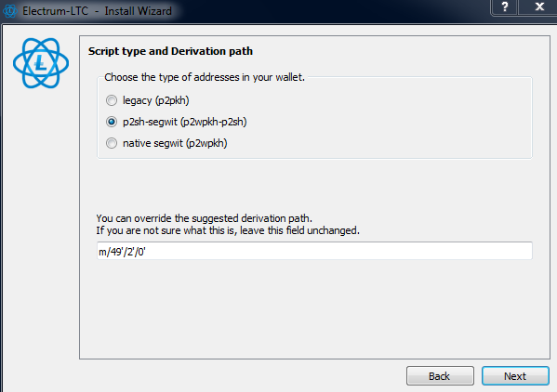Choose the native segwit (p2wpkh) radio button
The width and height of the screenshot is (557, 392).
coord(112,143)
